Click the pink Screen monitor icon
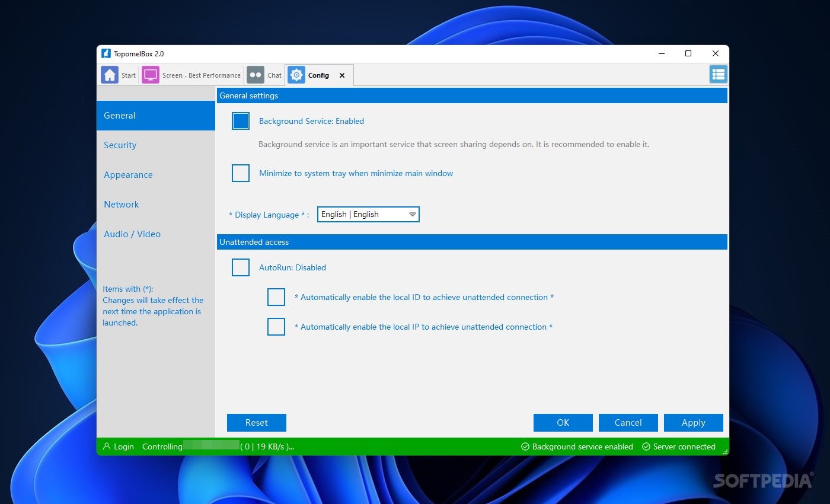This screenshot has width=830, height=504. [x=151, y=75]
